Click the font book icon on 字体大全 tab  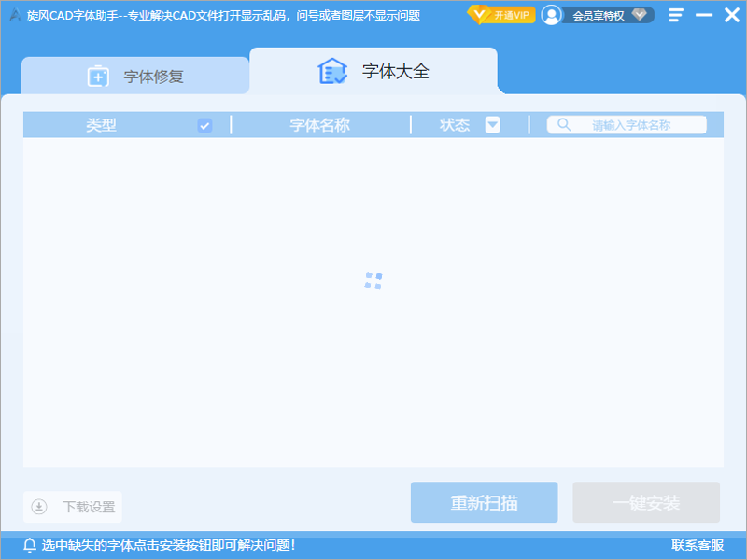[x=332, y=70]
